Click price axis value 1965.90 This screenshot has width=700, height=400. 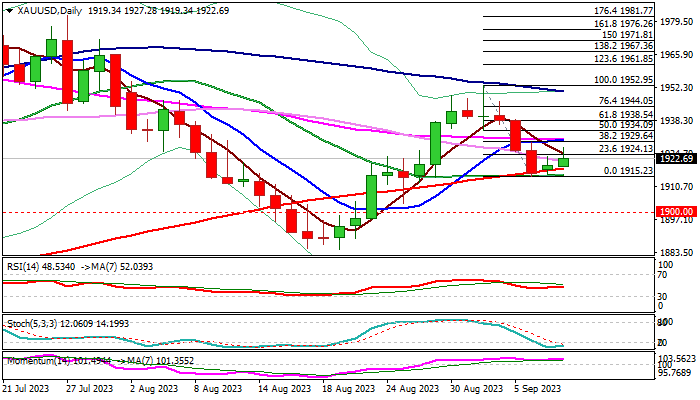676,54
